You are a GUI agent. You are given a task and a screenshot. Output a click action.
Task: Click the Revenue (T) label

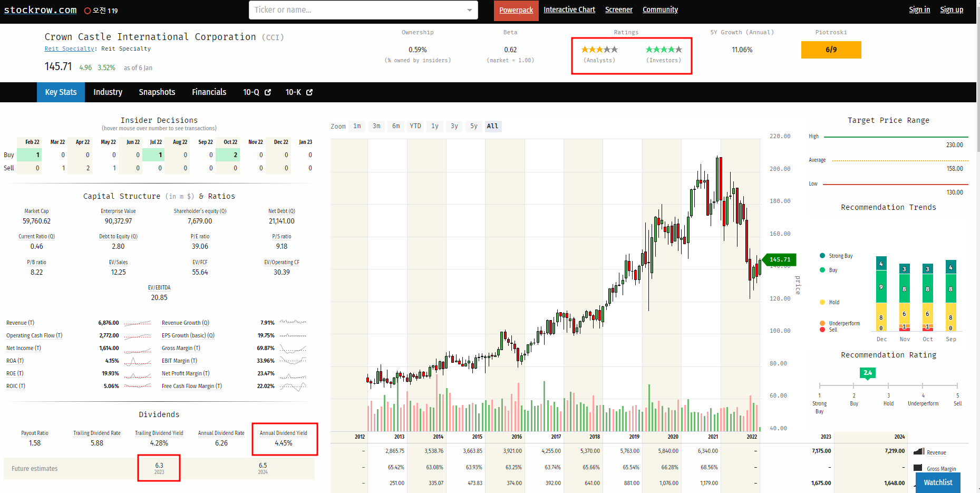pyautogui.click(x=20, y=323)
